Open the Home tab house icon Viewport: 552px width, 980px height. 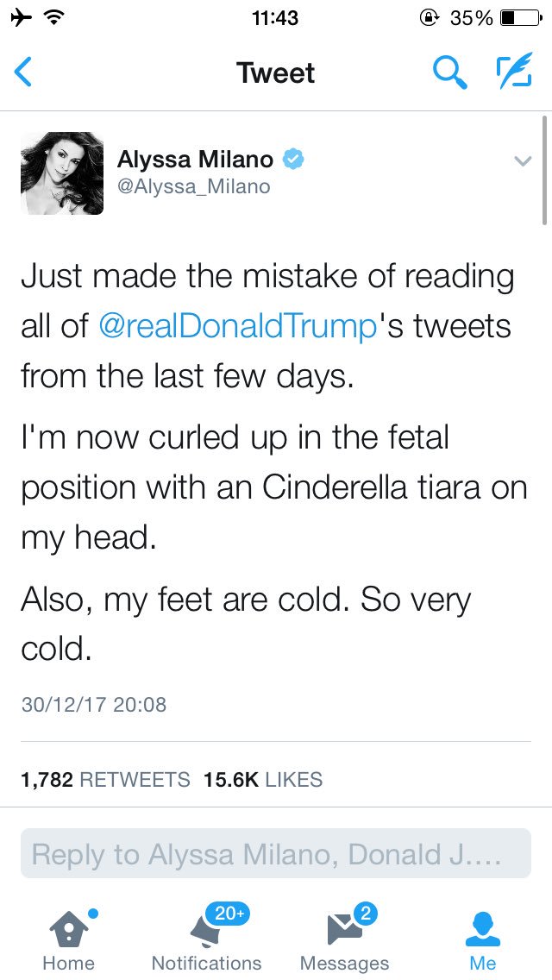(69, 927)
